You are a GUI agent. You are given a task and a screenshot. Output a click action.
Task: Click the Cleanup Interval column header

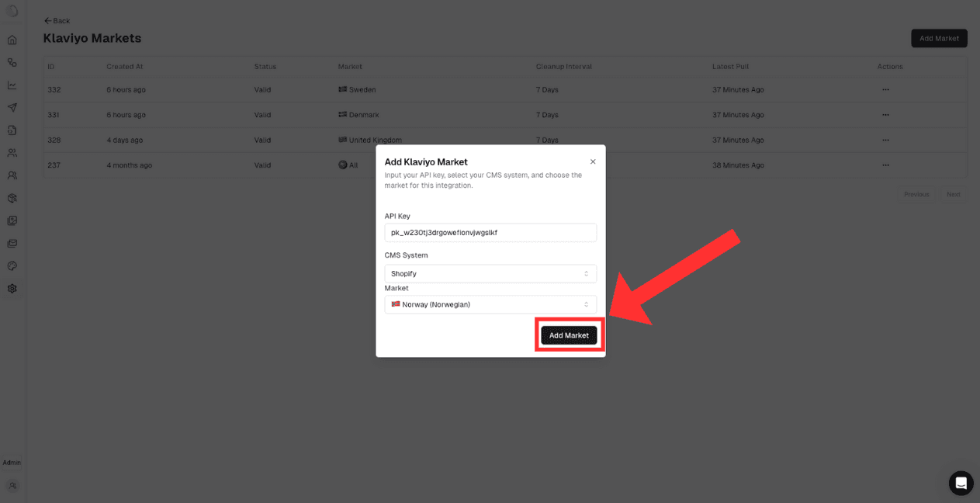(564, 67)
